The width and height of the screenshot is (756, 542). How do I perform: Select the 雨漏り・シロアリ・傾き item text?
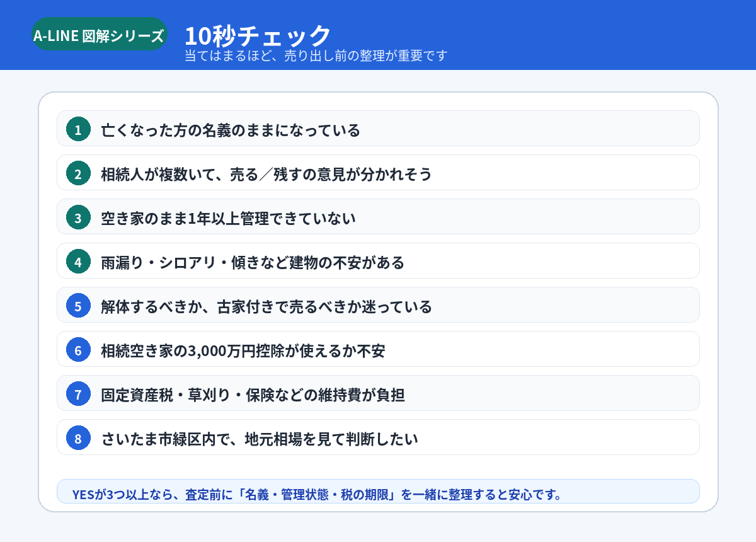tap(253, 263)
